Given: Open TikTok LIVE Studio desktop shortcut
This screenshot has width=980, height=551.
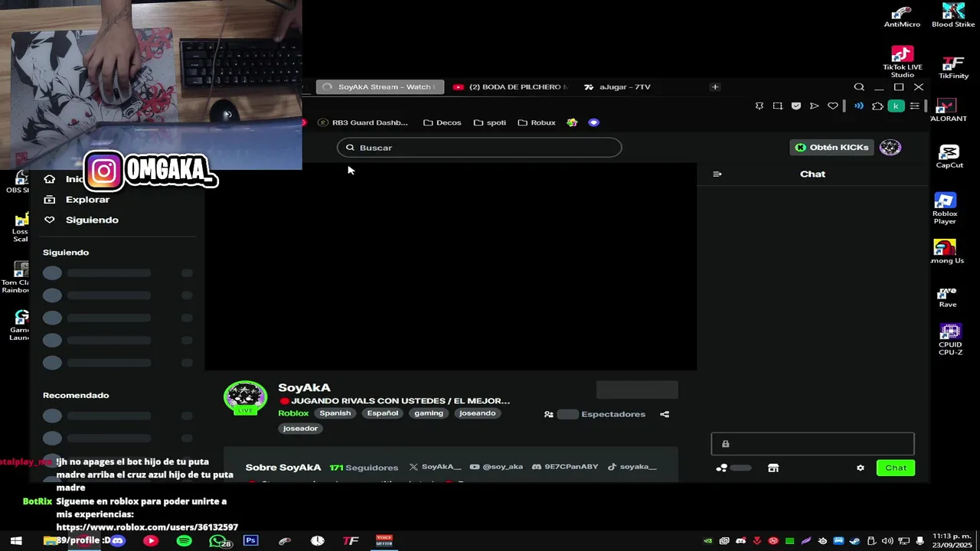Looking at the screenshot, I should point(902,62).
